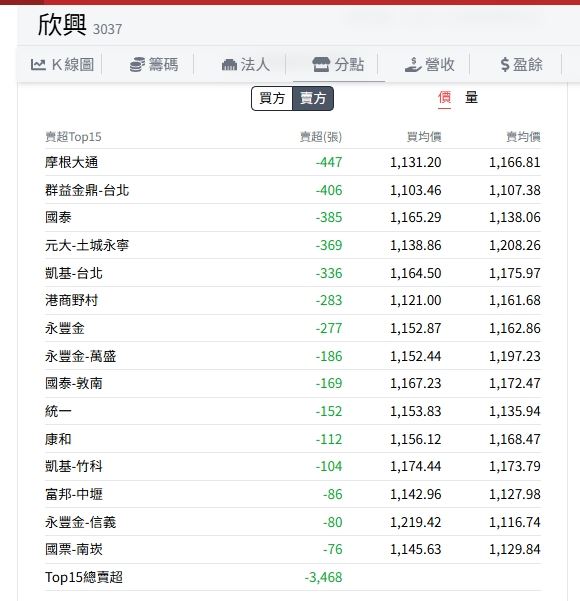
Task: Click broker name 永豐金-信義
Action: coord(81,522)
